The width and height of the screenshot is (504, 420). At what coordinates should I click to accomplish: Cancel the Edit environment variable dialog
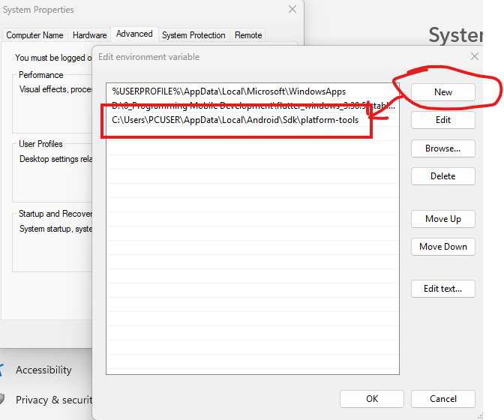(442, 399)
